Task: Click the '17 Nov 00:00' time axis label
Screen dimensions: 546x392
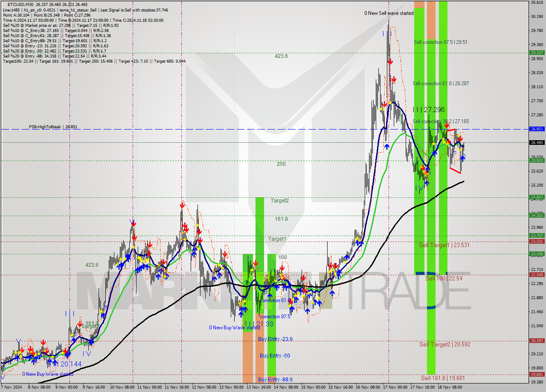Action: click(395, 388)
